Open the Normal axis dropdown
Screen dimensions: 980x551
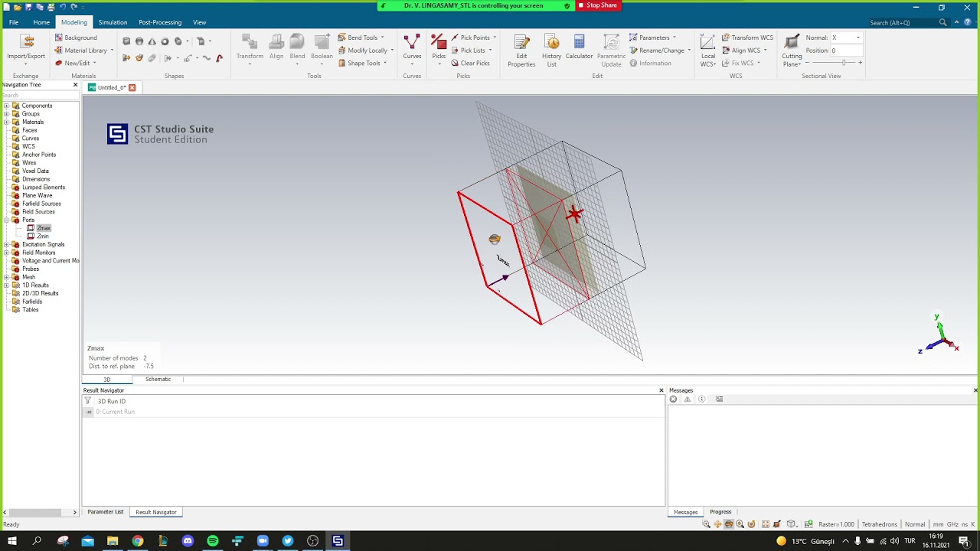tap(857, 37)
